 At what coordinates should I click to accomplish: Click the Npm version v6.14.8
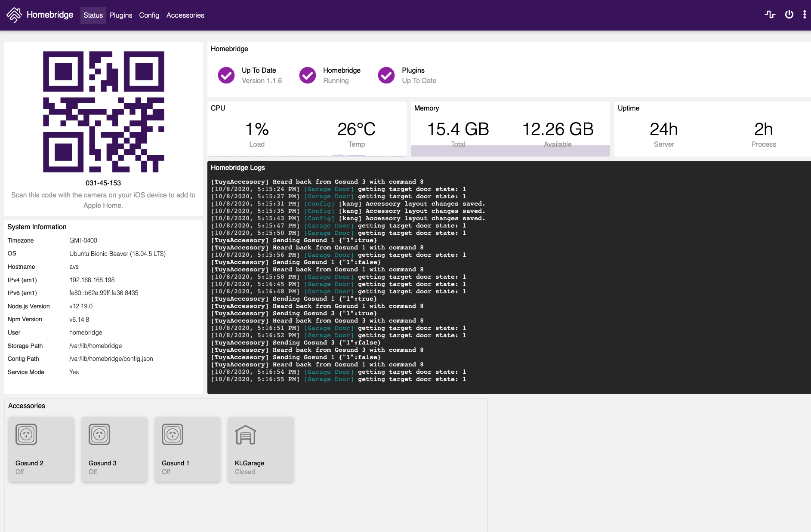coord(79,320)
